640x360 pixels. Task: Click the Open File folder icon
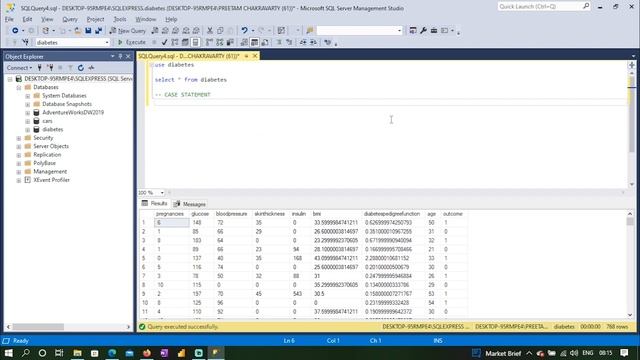pos(78,31)
